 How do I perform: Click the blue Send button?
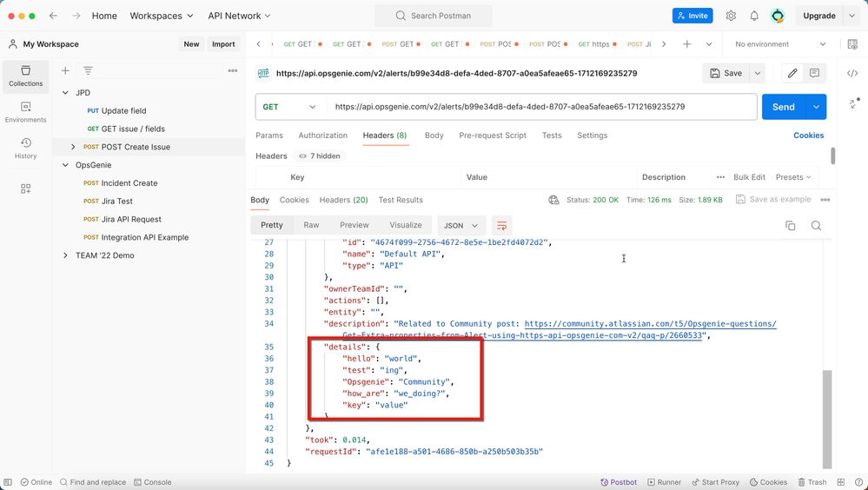[x=784, y=107]
